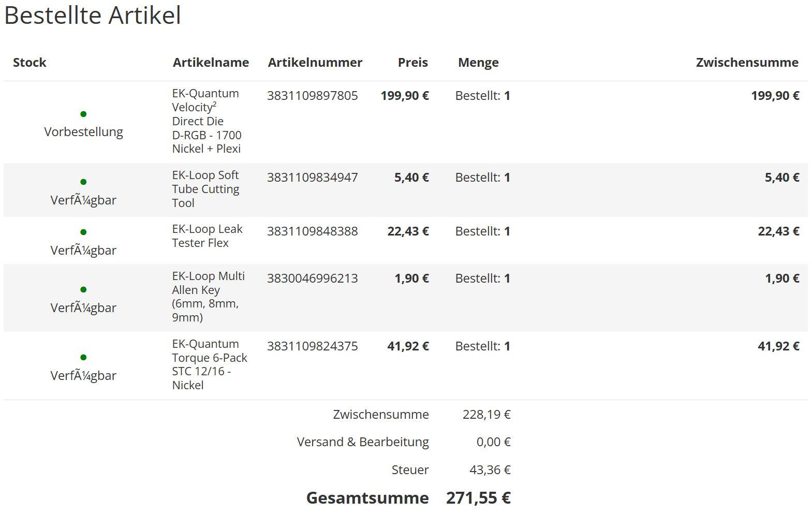This screenshot has height=514, width=812.
Task: Click the Preis column header
Action: [412, 63]
